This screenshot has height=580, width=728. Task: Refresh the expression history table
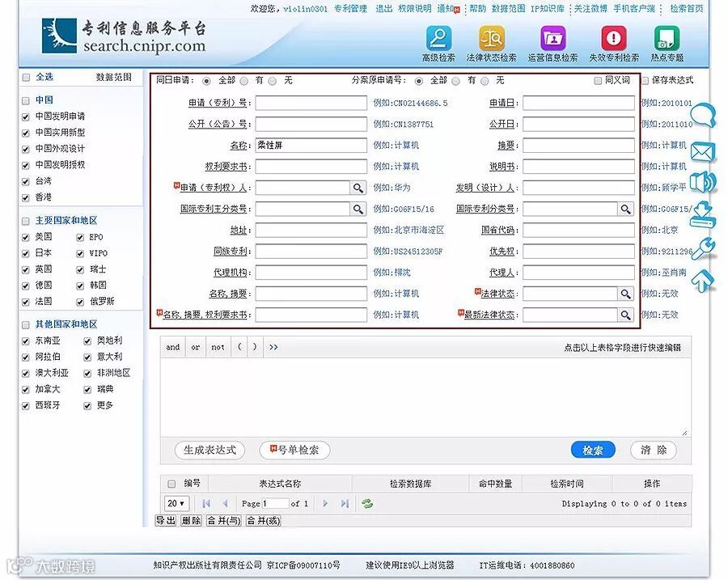click(367, 503)
